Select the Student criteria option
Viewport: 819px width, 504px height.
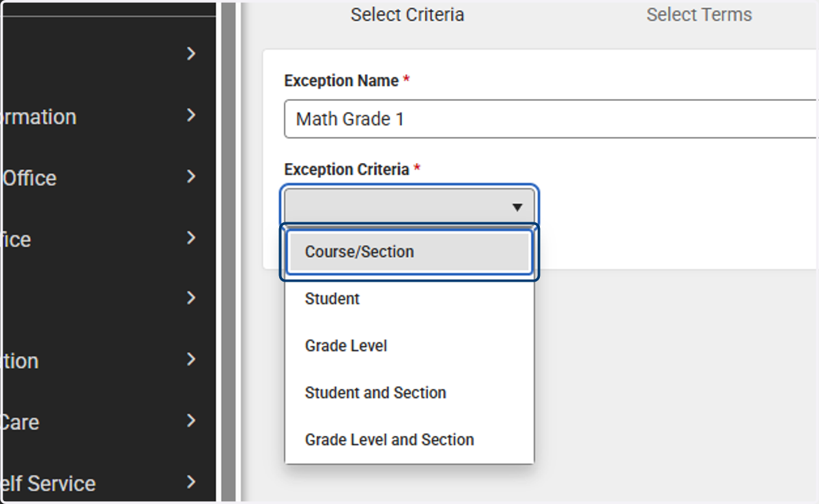pos(409,299)
